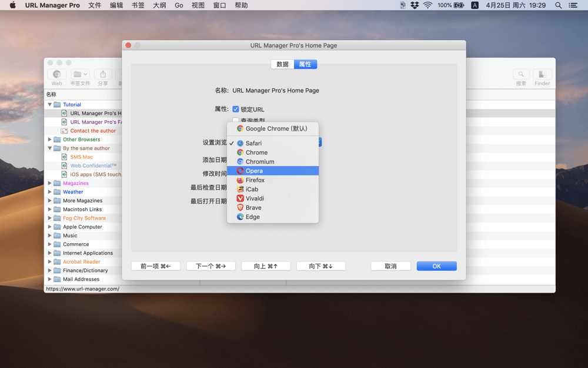The width and height of the screenshot is (588, 368).
Task: Click the 取消 cancel button
Action: coord(390,266)
